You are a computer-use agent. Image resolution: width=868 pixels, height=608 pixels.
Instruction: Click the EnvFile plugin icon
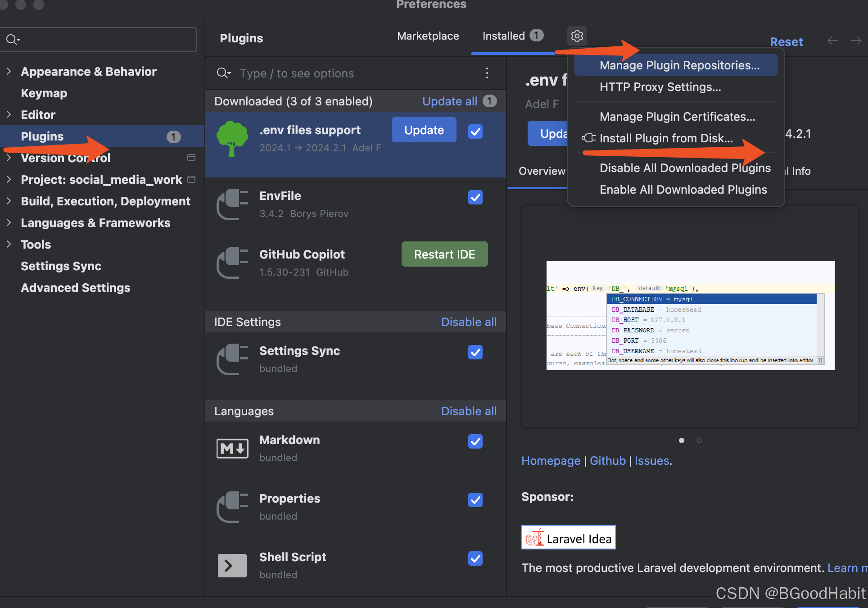232,204
